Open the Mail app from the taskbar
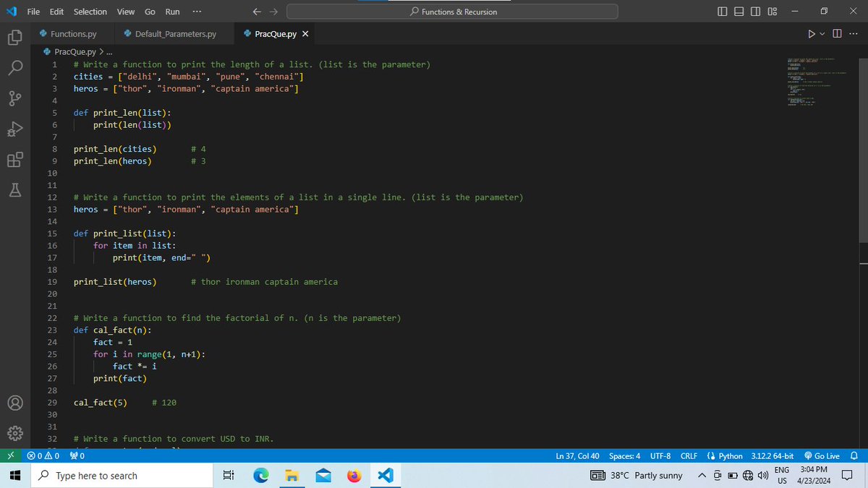This screenshot has height=488, width=868. (x=323, y=476)
